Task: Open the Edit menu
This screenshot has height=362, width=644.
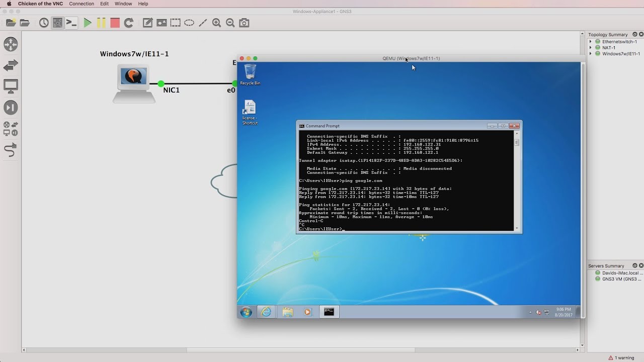Action: point(104,4)
